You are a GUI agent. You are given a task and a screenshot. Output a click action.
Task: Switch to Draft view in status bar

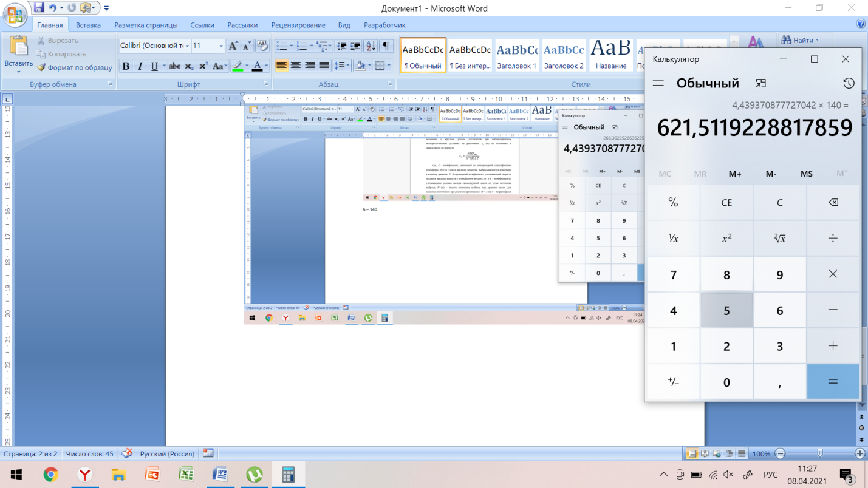(740, 453)
